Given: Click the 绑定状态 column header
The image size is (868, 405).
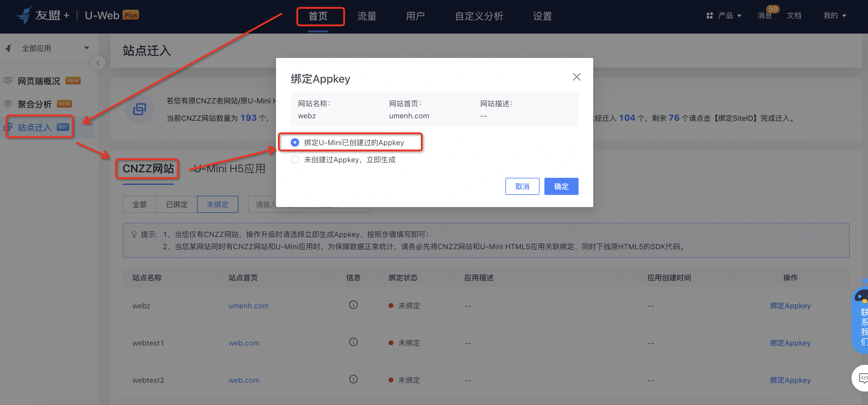Looking at the screenshot, I should point(403,277).
